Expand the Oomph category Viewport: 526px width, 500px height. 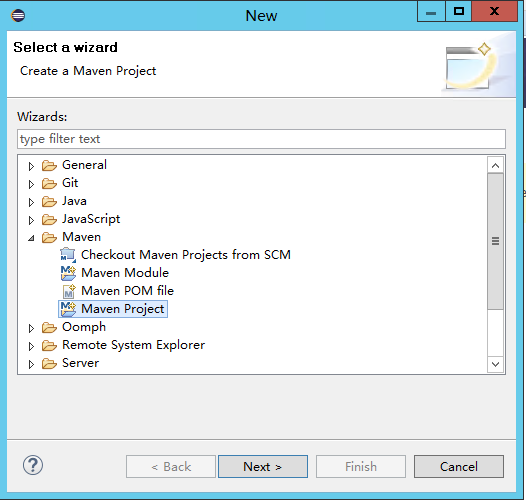click(x=31, y=328)
